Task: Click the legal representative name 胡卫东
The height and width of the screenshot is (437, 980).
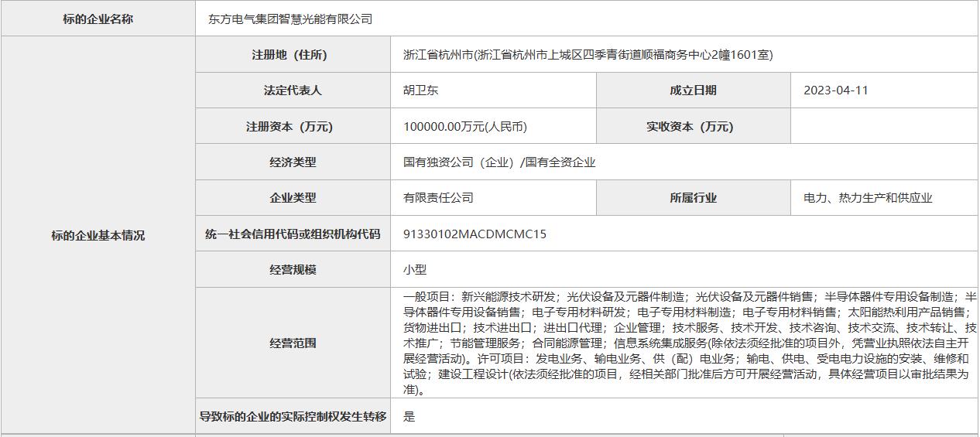Action: click(421, 90)
